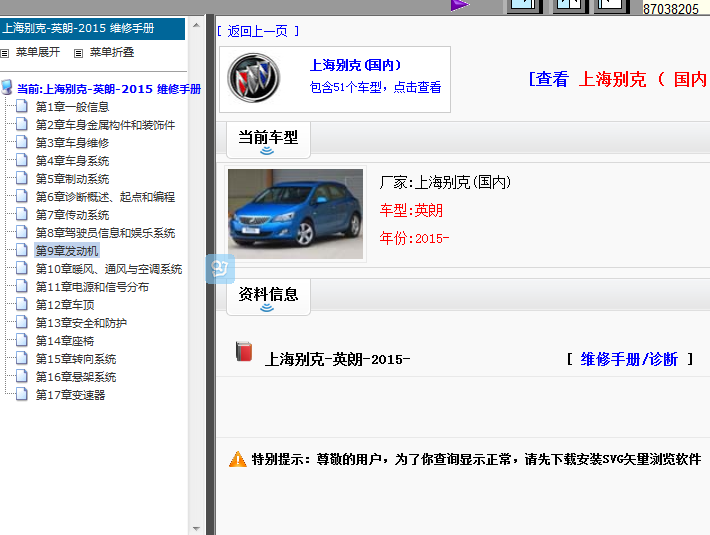Click the sidebar scrollbar down arrow
This screenshot has width=710, height=535.
click(197, 528)
